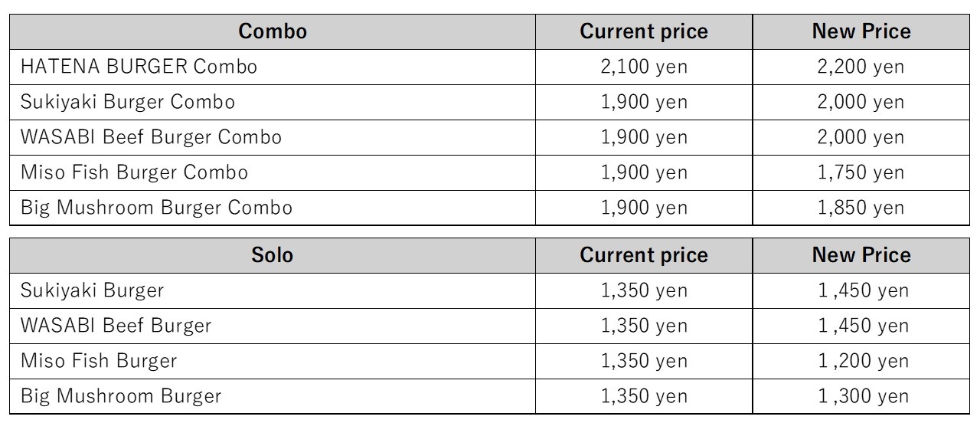Click Miso Fish Burger Combo's 1,750 yen price
The height and width of the screenshot is (423, 980).
click(861, 172)
